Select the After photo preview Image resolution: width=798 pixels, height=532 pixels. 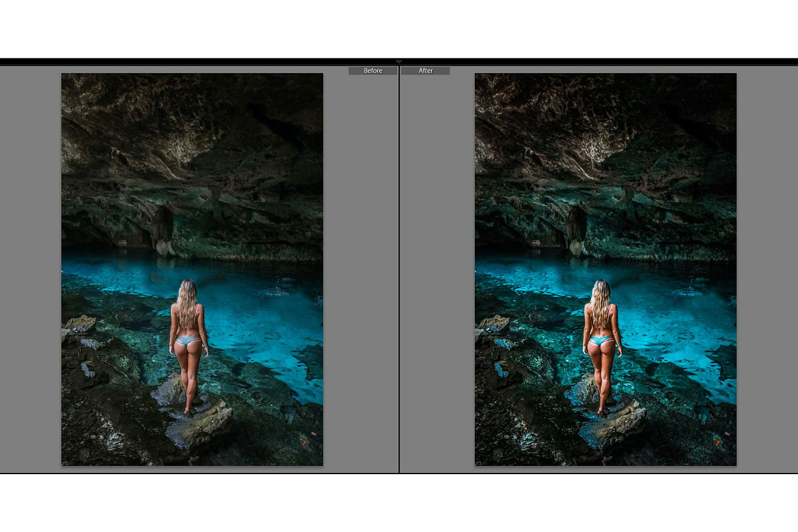pos(606,269)
